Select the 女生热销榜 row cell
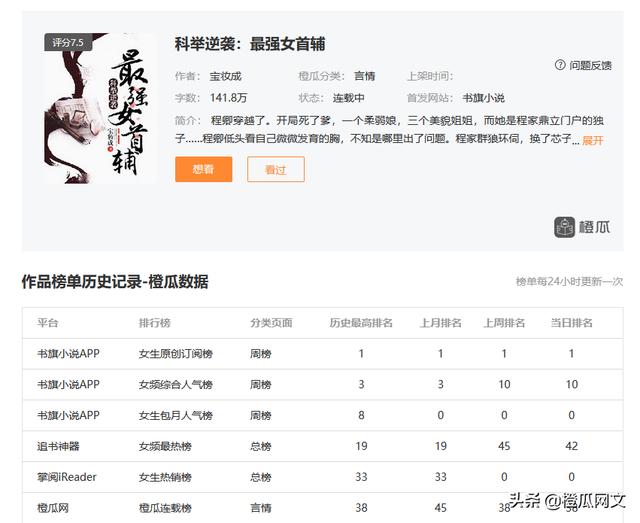This screenshot has height=523, width=640. tap(165, 477)
